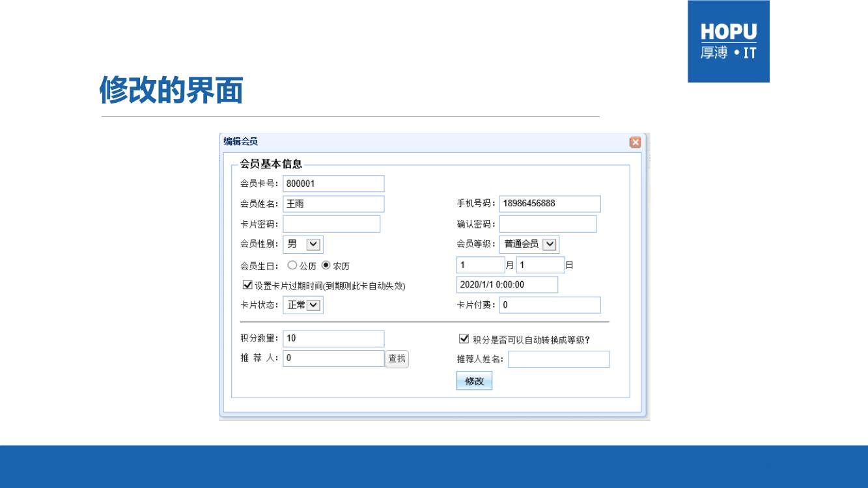Click the birthday day field before 日
The width and height of the screenshot is (868, 488).
point(540,265)
